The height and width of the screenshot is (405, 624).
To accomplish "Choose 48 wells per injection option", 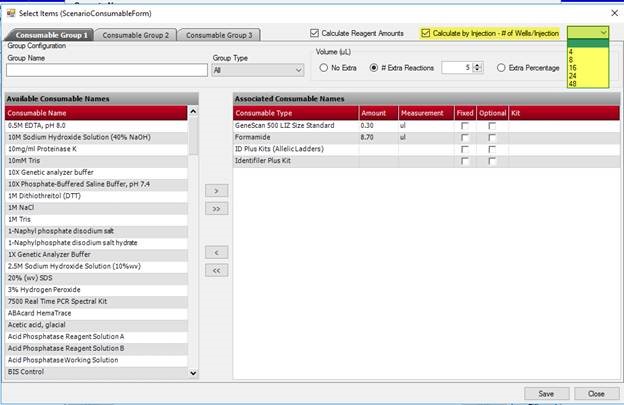I will click(x=588, y=84).
